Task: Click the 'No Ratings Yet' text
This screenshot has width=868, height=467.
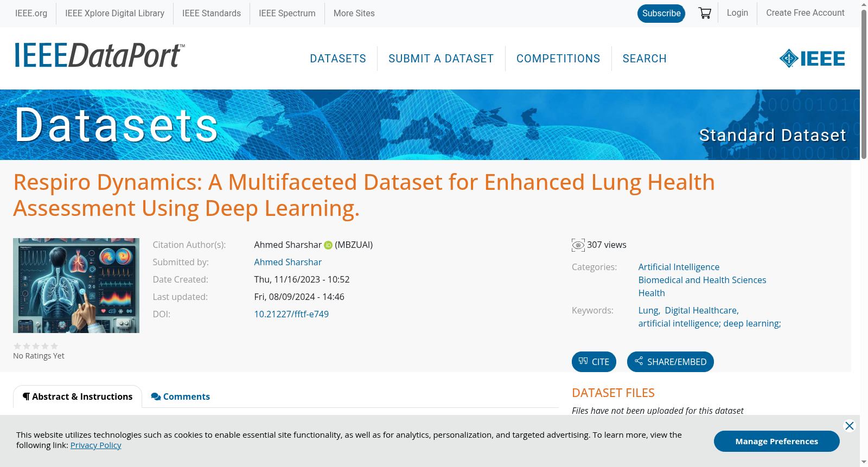Action: coord(39,356)
